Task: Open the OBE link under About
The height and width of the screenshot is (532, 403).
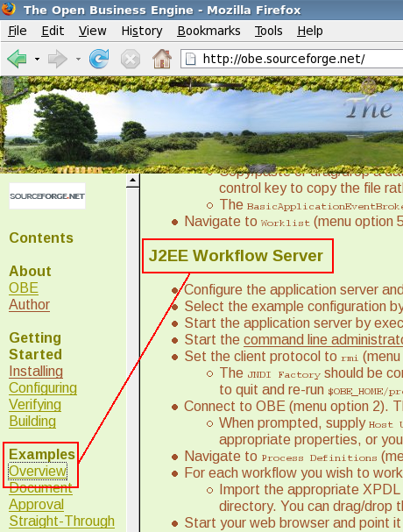Action: pyautogui.click(x=24, y=288)
